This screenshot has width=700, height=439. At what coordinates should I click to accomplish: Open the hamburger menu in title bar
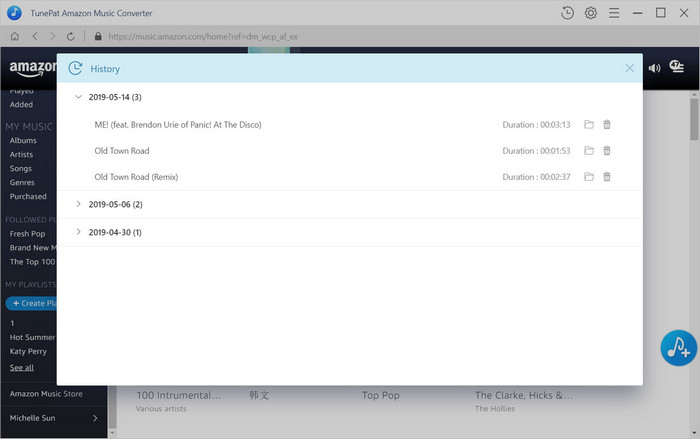614,13
